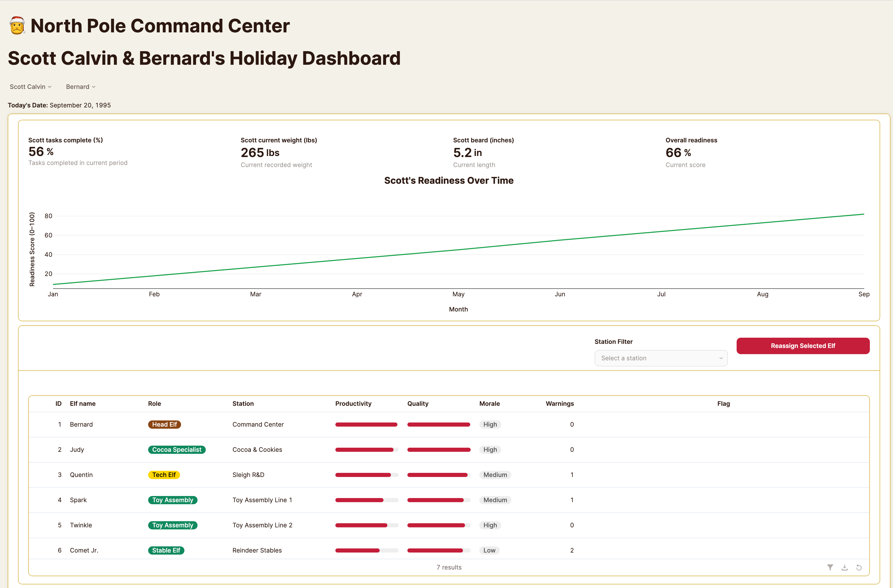The height and width of the screenshot is (588, 893).
Task: Click the Elf name column header
Action: coord(83,403)
